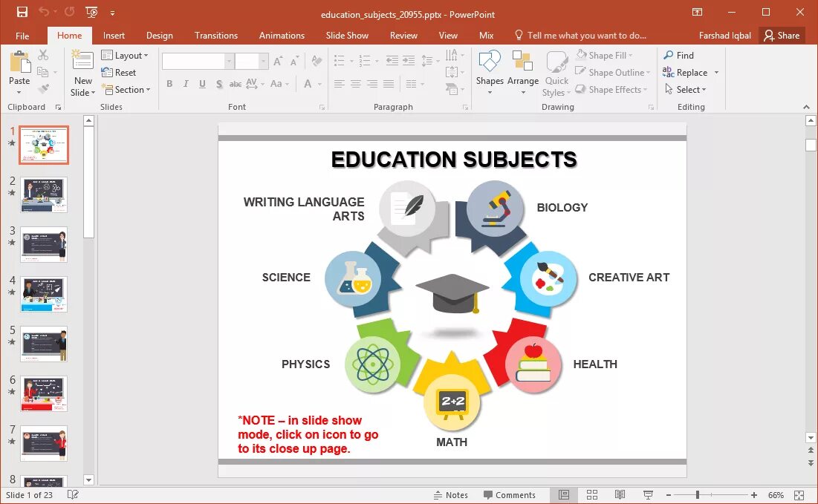Click the Cut scissors icon
The height and width of the screenshot is (504, 818).
coord(43,55)
